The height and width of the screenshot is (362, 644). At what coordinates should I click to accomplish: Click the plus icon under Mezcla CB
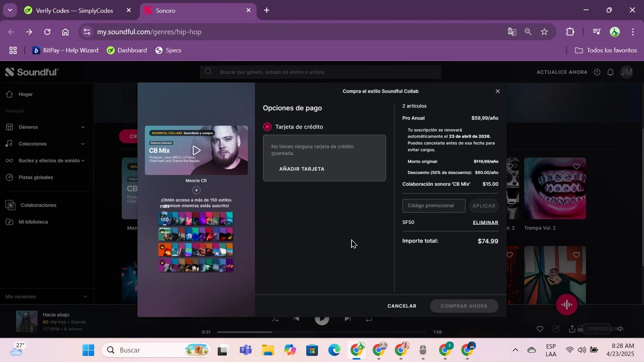click(x=196, y=190)
